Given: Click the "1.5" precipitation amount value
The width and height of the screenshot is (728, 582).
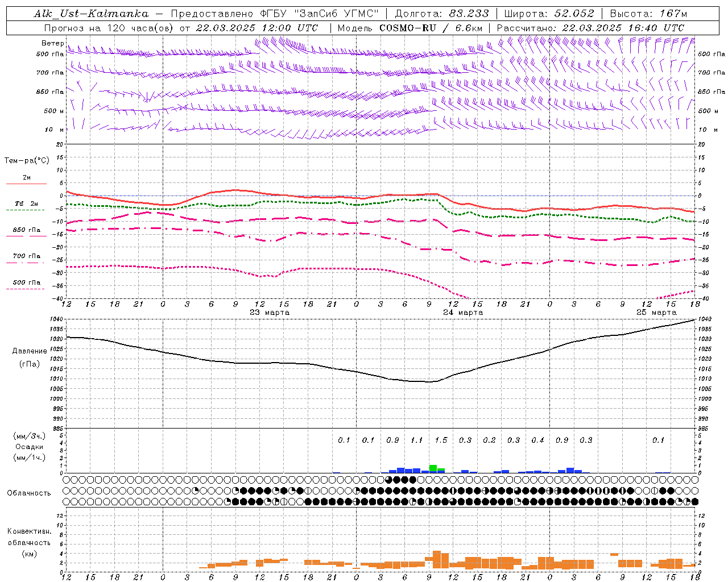Looking at the screenshot, I should coord(441,440).
